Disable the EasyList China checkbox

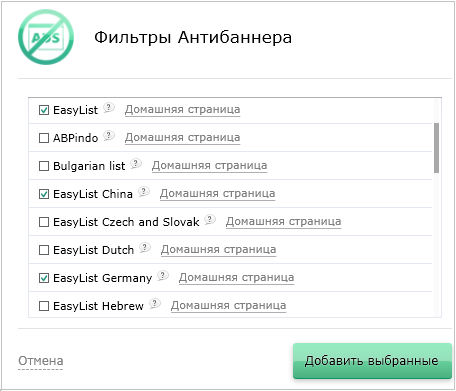(44, 194)
